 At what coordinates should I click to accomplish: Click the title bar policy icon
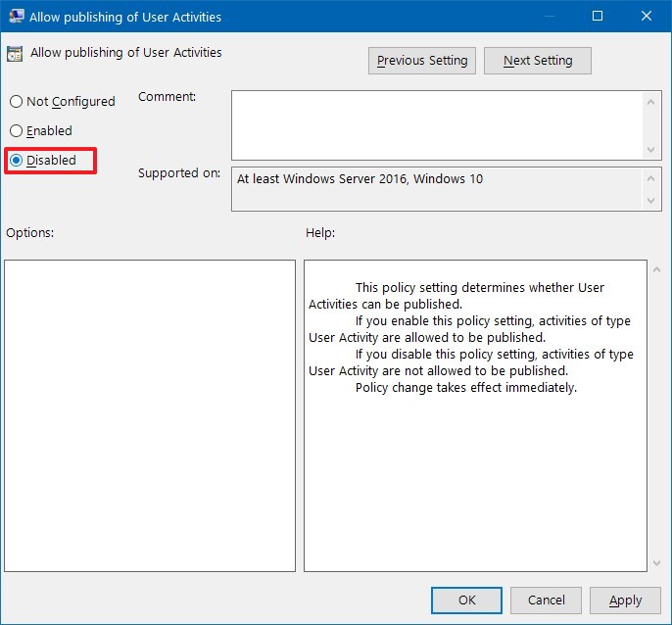[17, 17]
